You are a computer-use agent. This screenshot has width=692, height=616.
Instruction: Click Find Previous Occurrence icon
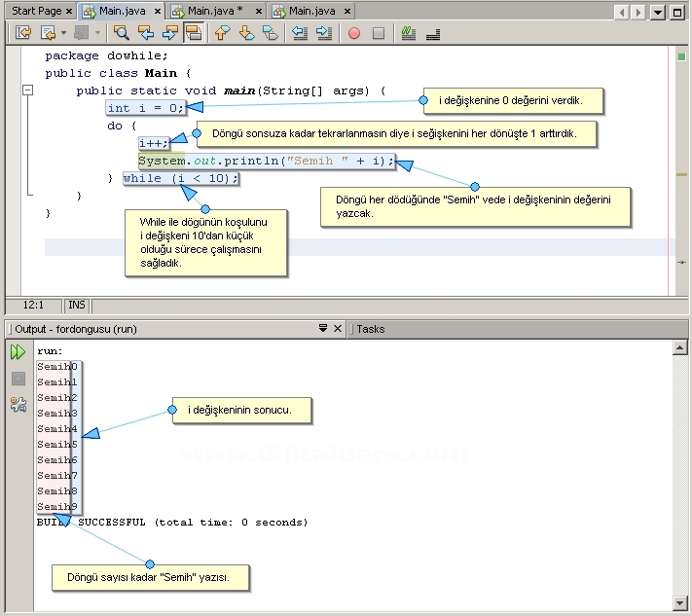[x=146, y=33]
